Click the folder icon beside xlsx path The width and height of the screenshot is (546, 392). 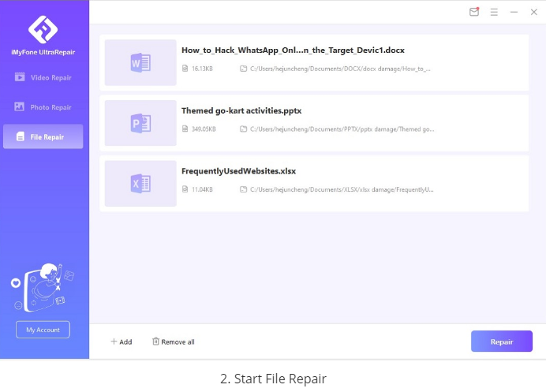(x=243, y=190)
